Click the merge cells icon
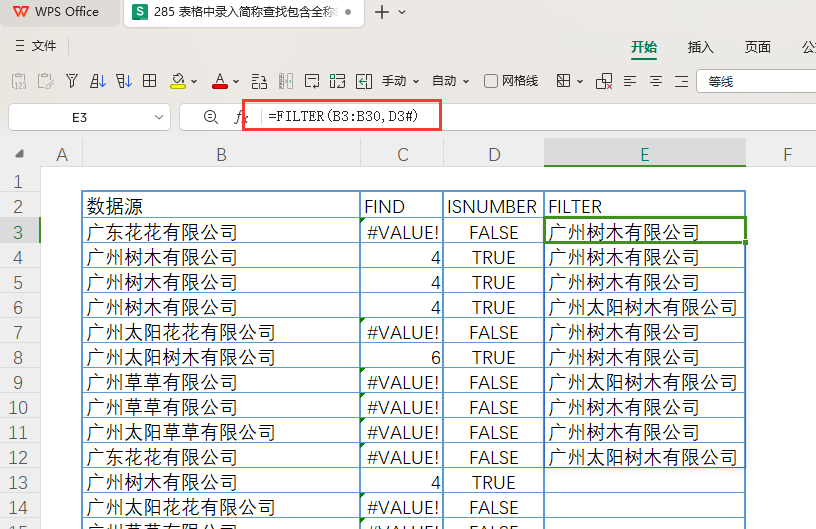Viewport: 816px width, 529px height. (x=337, y=81)
